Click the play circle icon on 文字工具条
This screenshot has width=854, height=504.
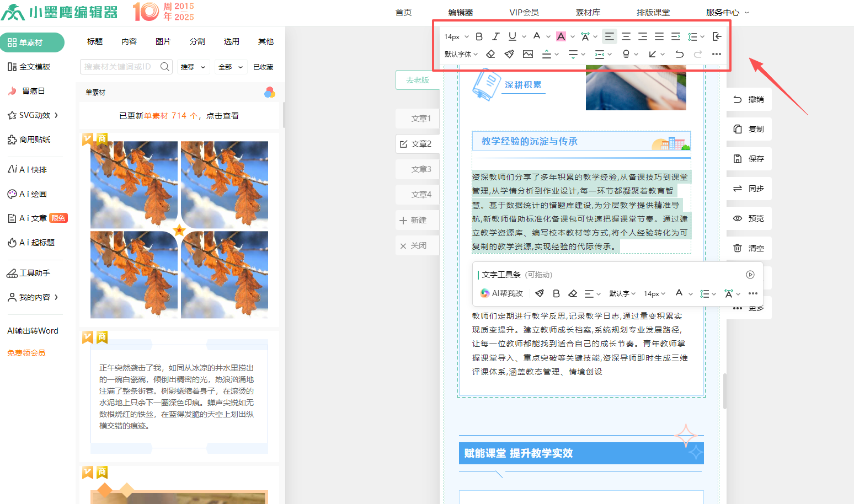point(750,275)
